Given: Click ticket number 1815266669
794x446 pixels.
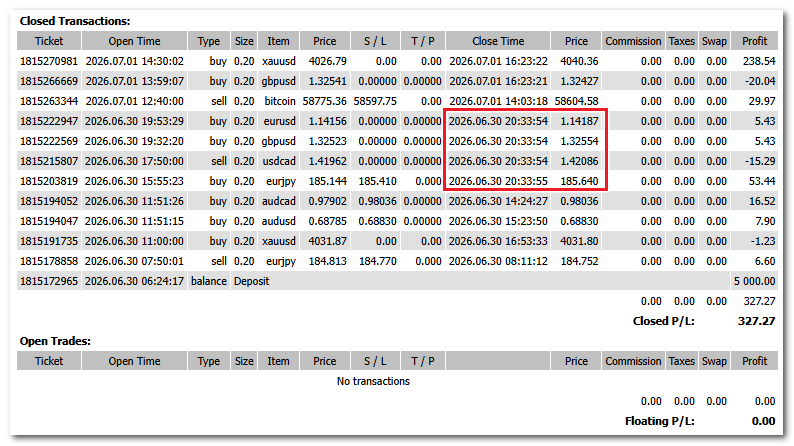Looking at the screenshot, I should tap(49, 81).
